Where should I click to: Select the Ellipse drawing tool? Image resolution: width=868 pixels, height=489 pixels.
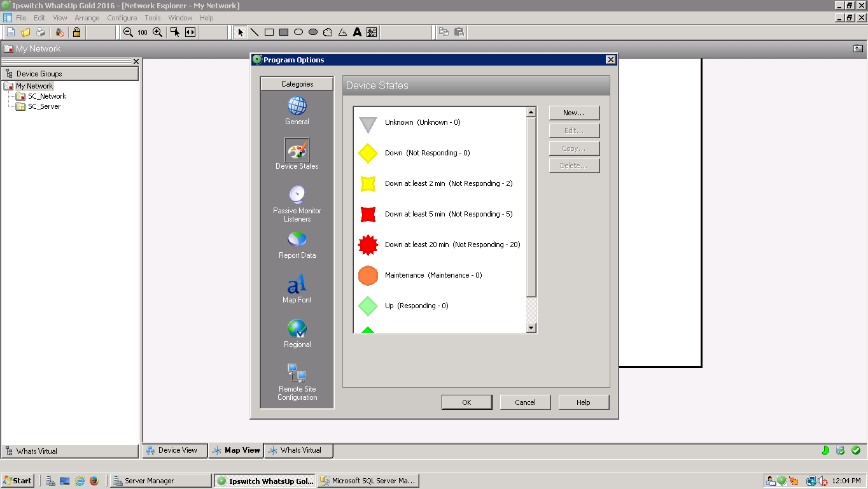coord(298,32)
